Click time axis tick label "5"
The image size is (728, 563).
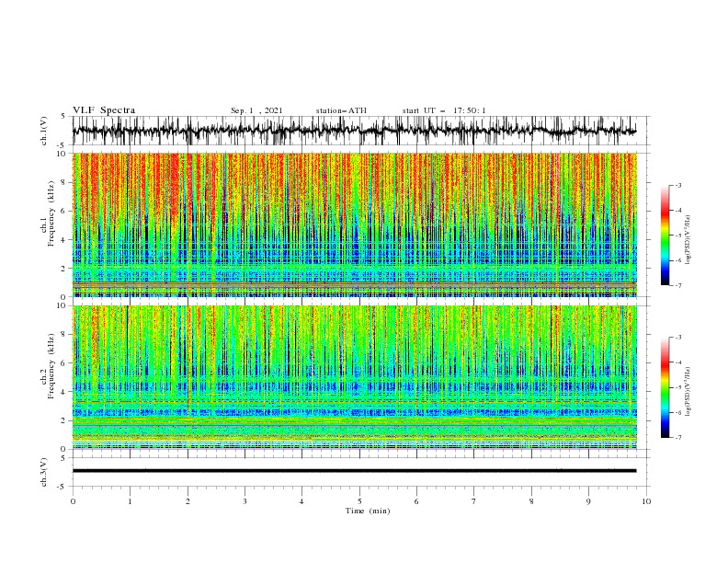click(x=359, y=501)
